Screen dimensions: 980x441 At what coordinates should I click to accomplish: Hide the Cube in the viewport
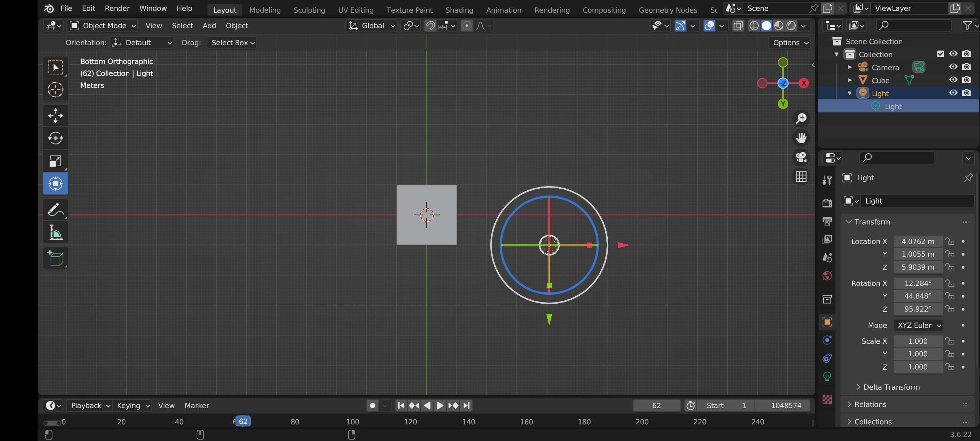953,80
